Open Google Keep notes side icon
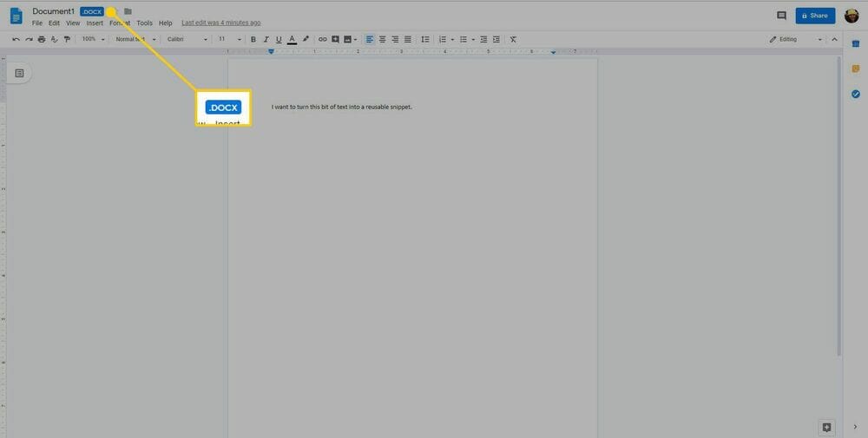 click(x=855, y=69)
